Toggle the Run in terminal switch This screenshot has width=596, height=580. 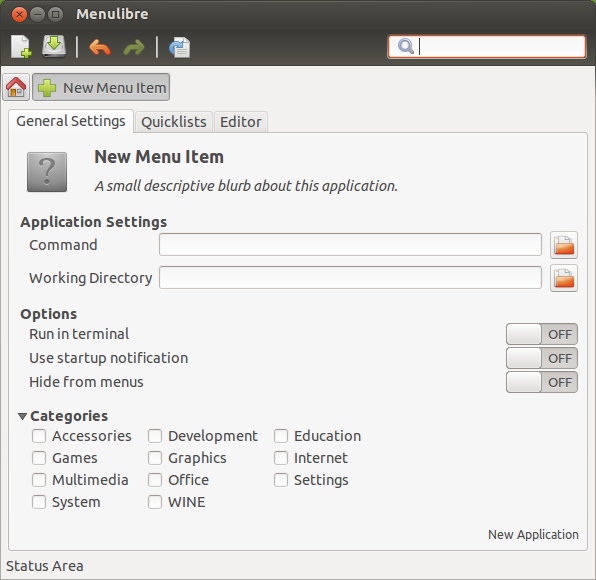[542, 334]
